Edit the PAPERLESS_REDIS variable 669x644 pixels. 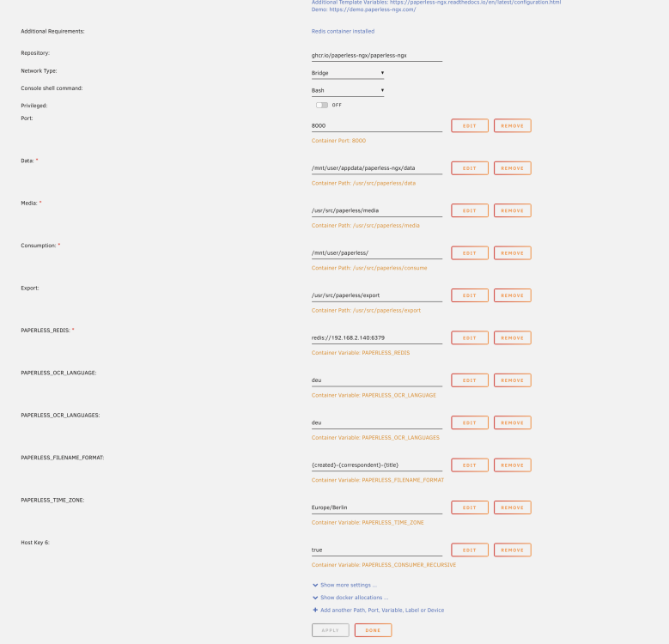click(x=469, y=337)
